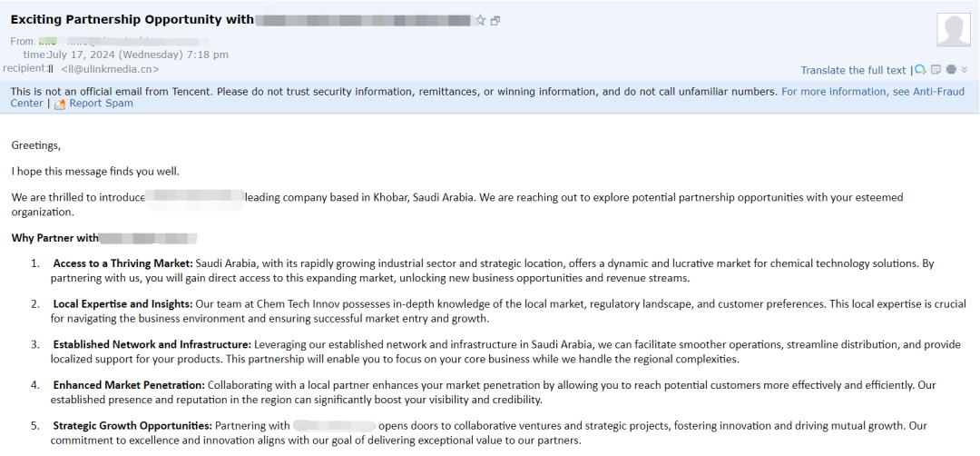This screenshot has height=456, width=980.
Task: Print this email using printer icon
Action: tap(951, 70)
